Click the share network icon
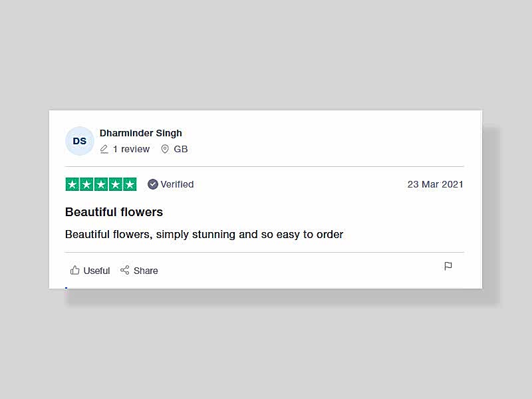 (x=125, y=270)
